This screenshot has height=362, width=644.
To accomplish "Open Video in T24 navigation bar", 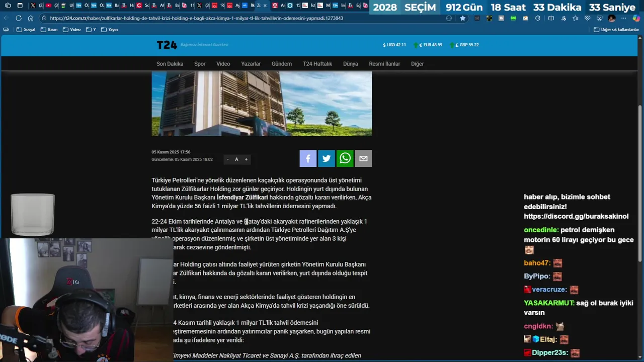I will [x=223, y=64].
